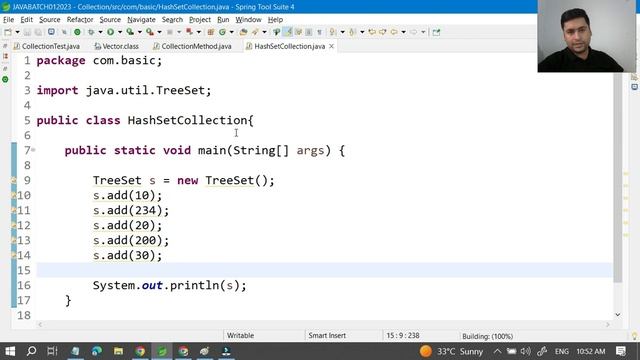Open the notification center icon
Screen dimensions: 640x360
(621, 351)
